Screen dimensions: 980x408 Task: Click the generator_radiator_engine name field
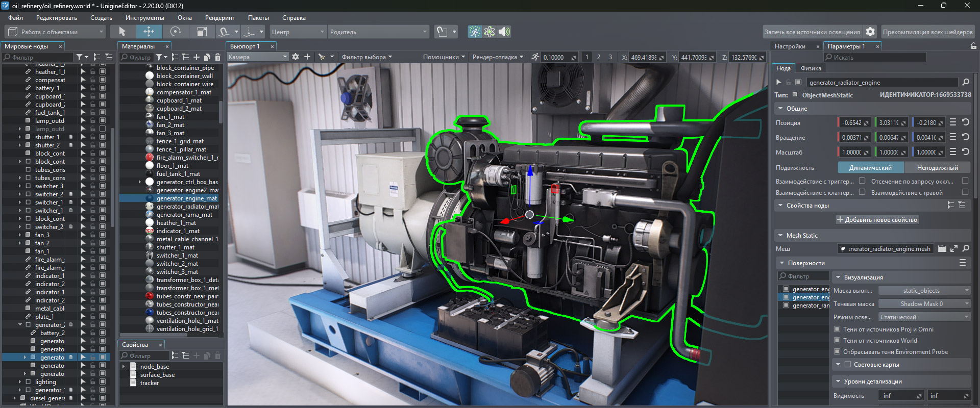coord(882,83)
